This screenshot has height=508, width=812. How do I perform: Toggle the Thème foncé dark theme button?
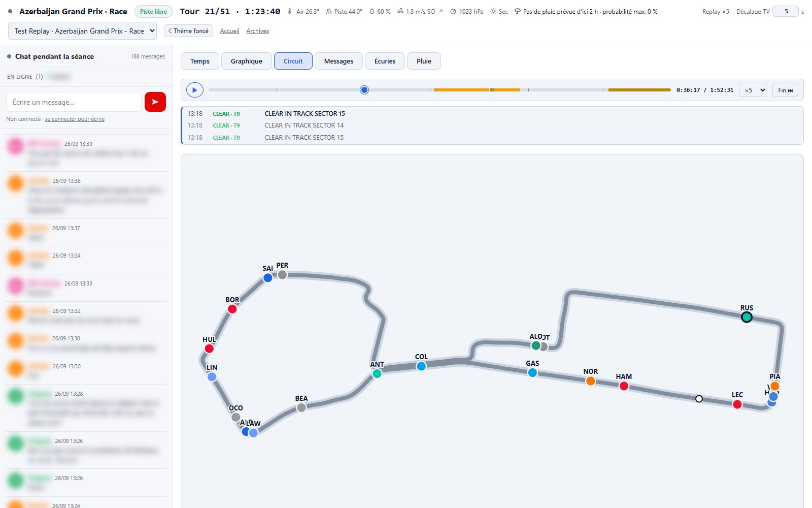tap(188, 31)
